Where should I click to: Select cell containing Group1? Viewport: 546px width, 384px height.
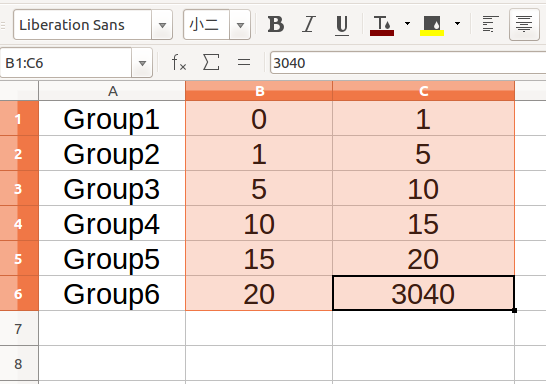[x=112, y=118]
